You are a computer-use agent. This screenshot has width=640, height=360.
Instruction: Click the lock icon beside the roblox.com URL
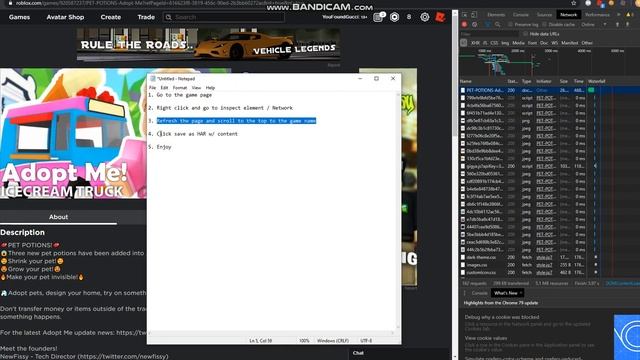tap(11, 3)
